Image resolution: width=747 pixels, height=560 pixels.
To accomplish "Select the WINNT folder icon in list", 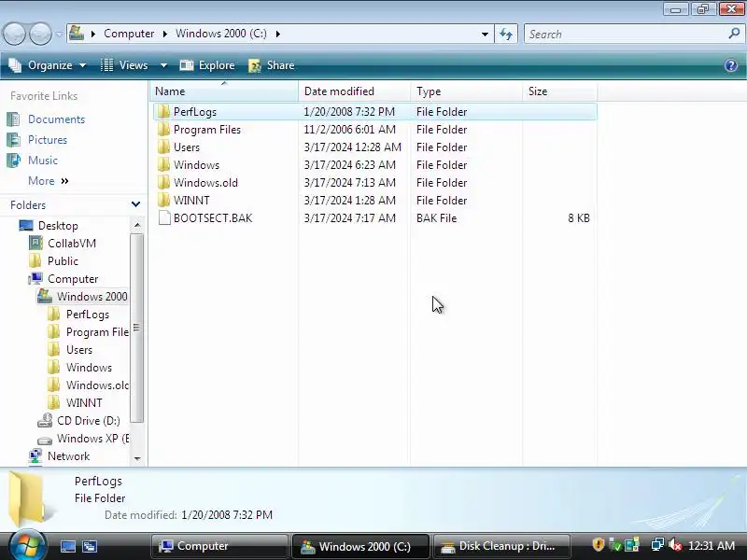I will pyautogui.click(x=163, y=201).
